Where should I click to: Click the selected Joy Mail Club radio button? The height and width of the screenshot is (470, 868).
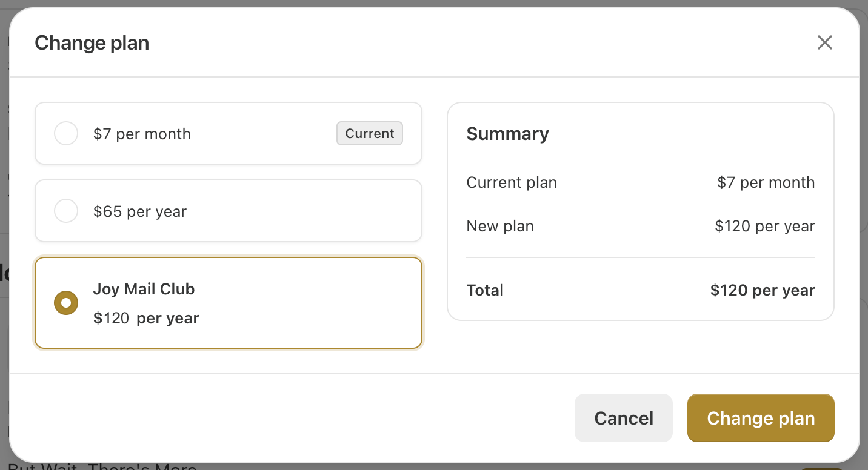[66, 303]
